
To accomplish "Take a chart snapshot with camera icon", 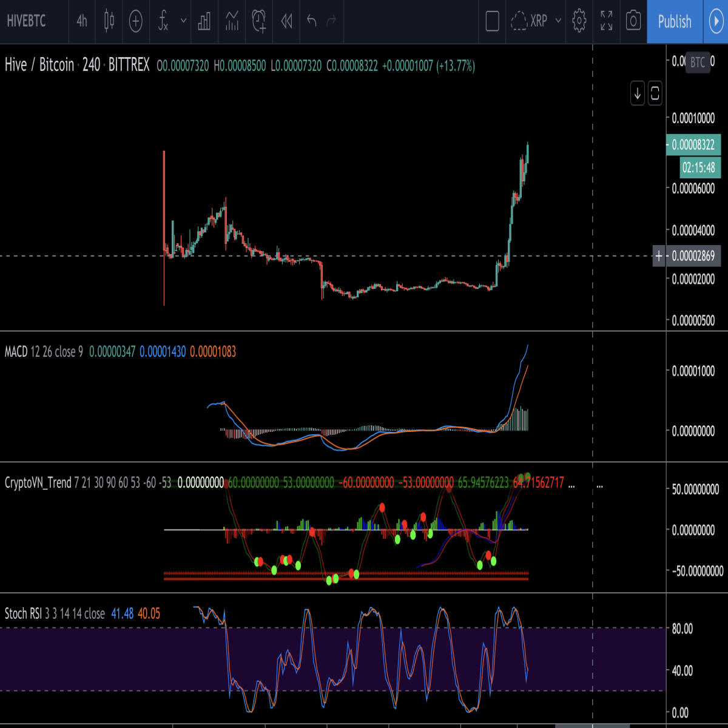I will pos(633,21).
